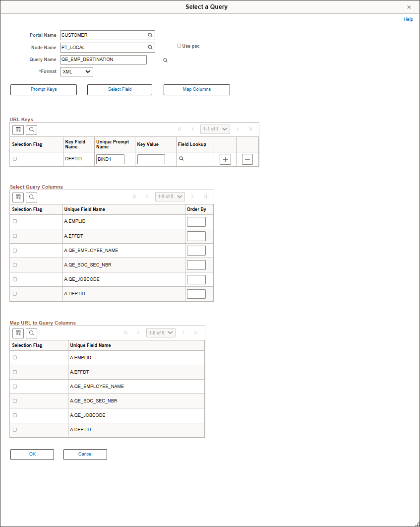This screenshot has height=527, width=420.
Task: Jump to last page of Select Query Columns
Action: [205, 197]
